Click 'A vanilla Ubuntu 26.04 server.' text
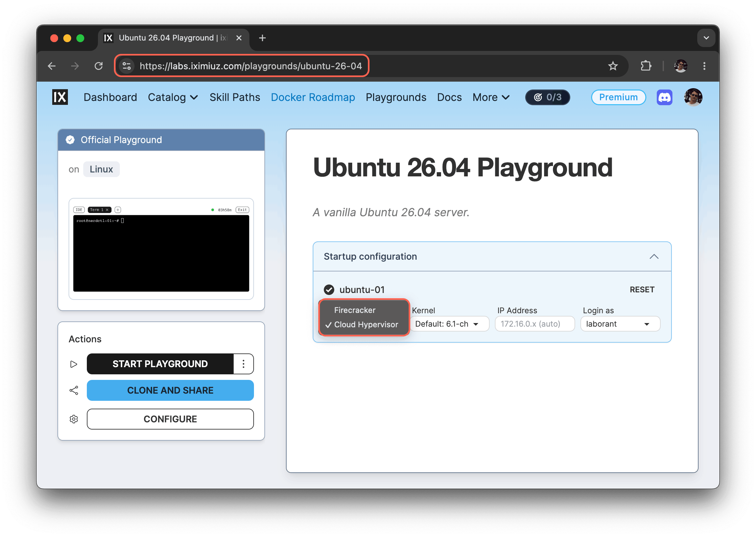This screenshot has width=756, height=537. [391, 212]
